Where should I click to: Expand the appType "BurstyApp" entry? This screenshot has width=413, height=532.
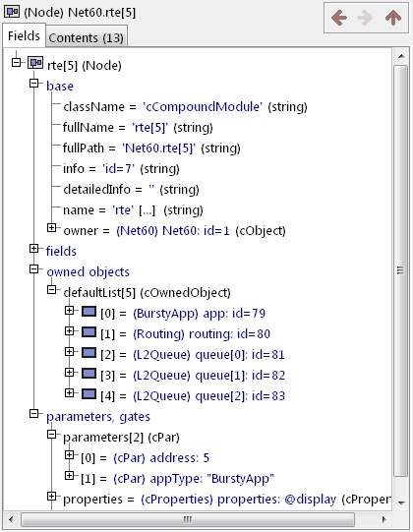(x=69, y=476)
